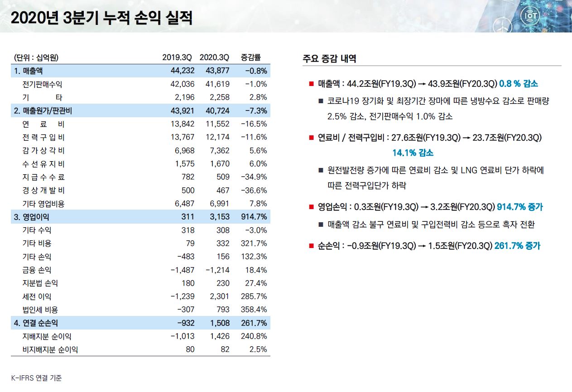
Task: Click the unit label '(단위 : 십억원)'
Action: click(x=36, y=58)
